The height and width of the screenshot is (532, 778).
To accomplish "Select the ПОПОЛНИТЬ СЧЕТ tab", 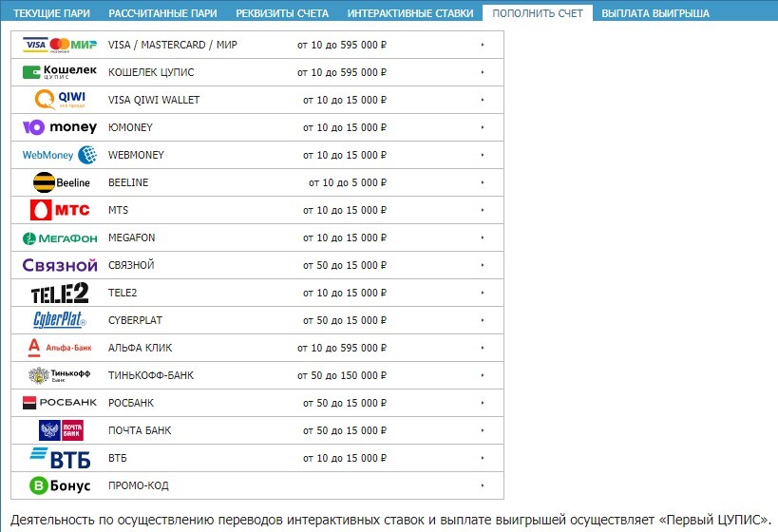I will (538, 13).
